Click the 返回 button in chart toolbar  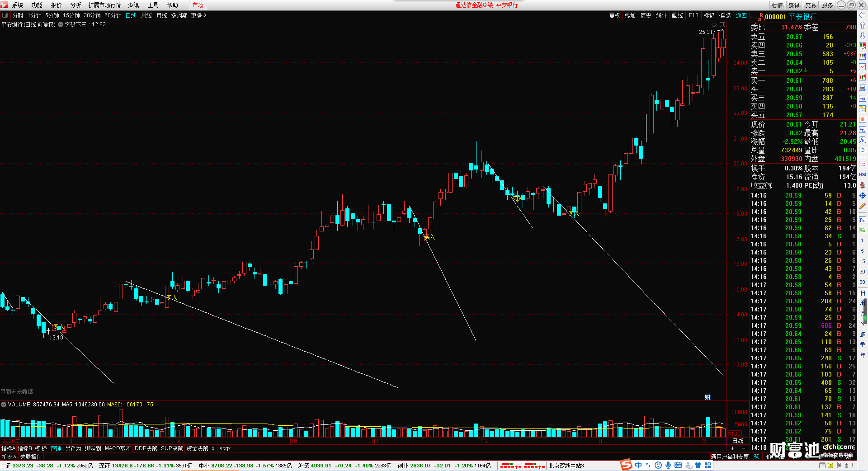tap(741, 15)
